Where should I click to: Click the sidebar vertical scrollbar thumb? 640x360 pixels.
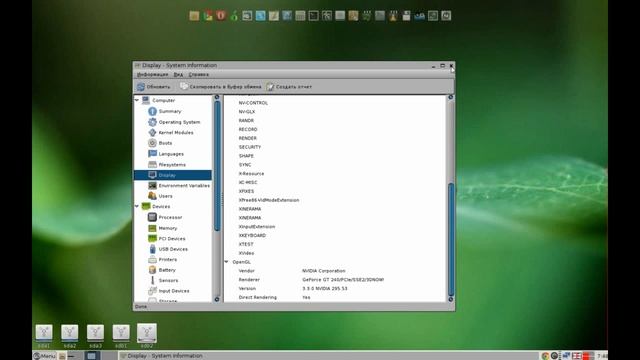point(217,166)
